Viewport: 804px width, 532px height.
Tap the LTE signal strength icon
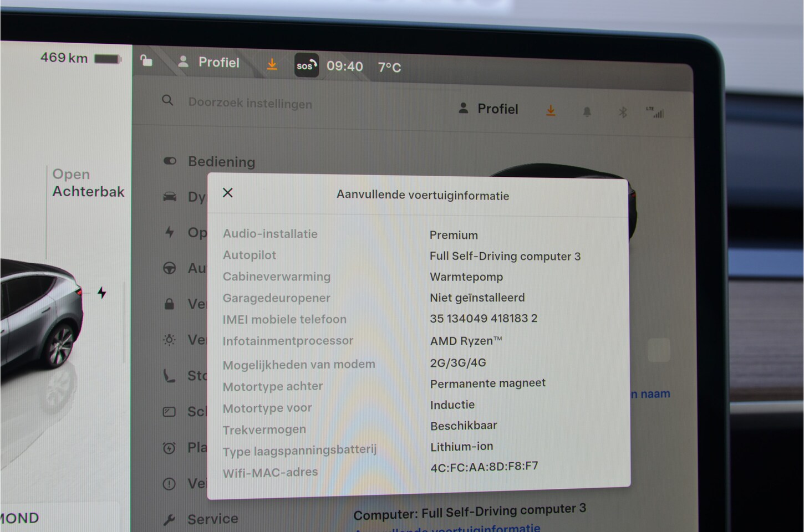[655, 112]
